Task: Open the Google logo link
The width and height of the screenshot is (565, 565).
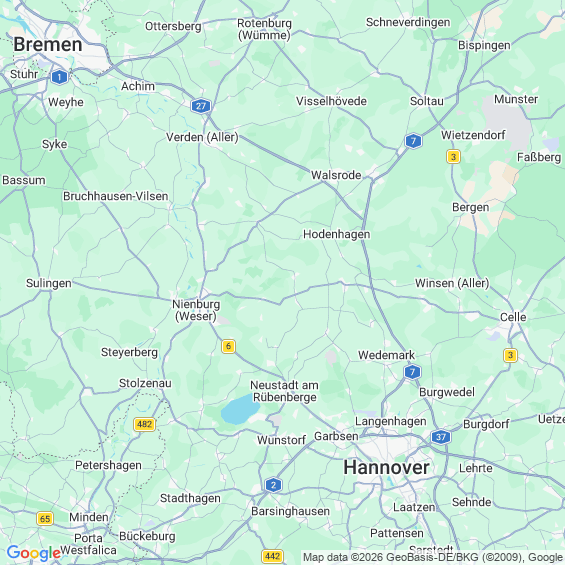Action: pyautogui.click(x=34, y=553)
